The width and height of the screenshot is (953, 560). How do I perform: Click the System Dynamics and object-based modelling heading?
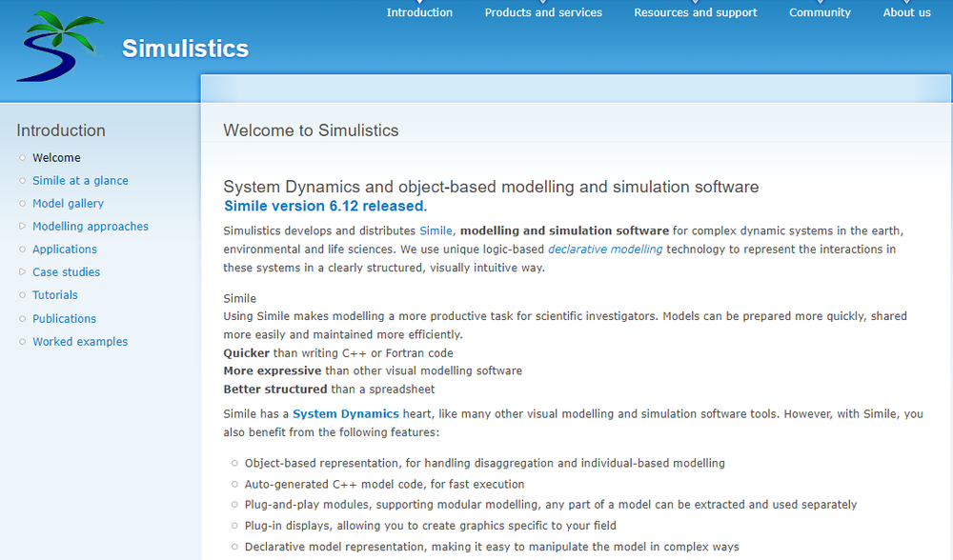(x=491, y=187)
